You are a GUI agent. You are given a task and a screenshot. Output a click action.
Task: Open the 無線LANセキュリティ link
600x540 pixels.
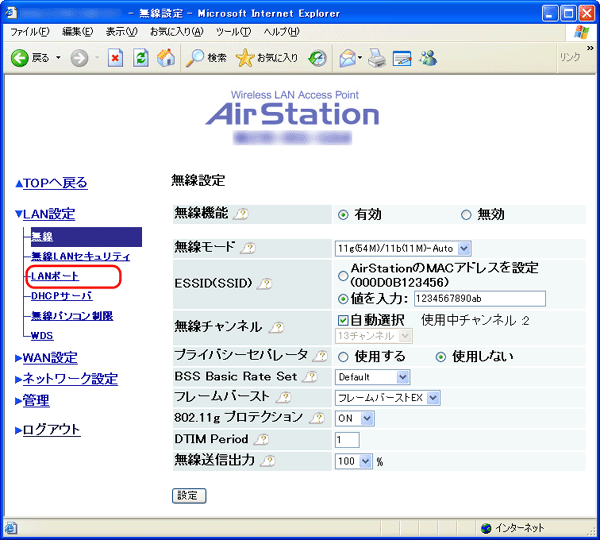(x=80, y=256)
